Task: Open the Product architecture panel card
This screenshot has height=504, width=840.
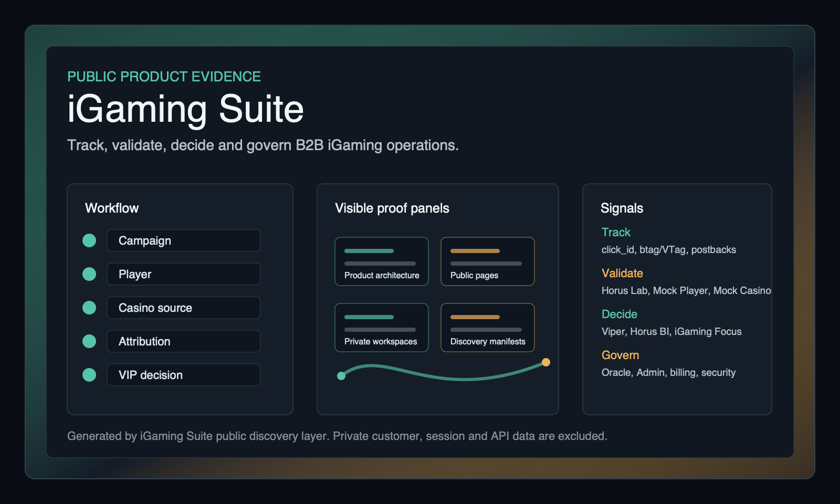Action: [382, 261]
